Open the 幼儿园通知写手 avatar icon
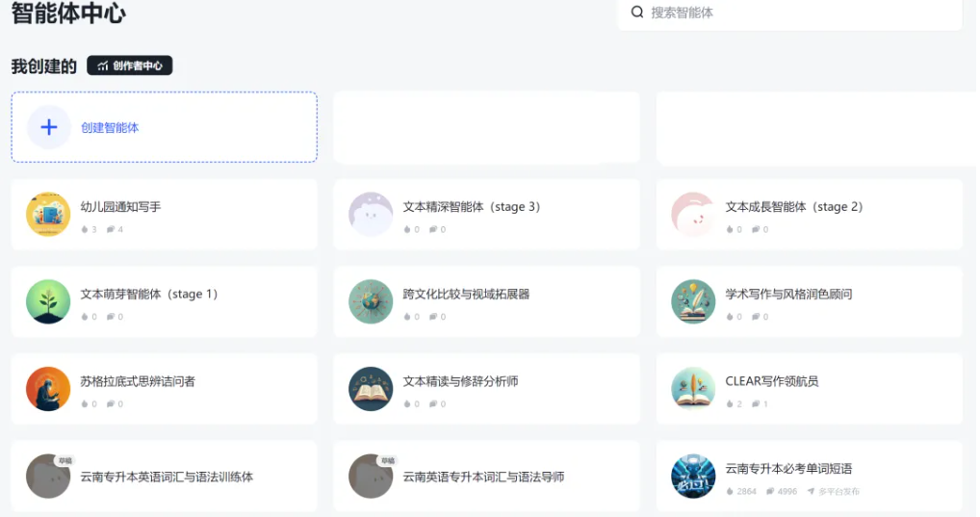Image resolution: width=980 pixels, height=517 pixels. pyautogui.click(x=48, y=215)
